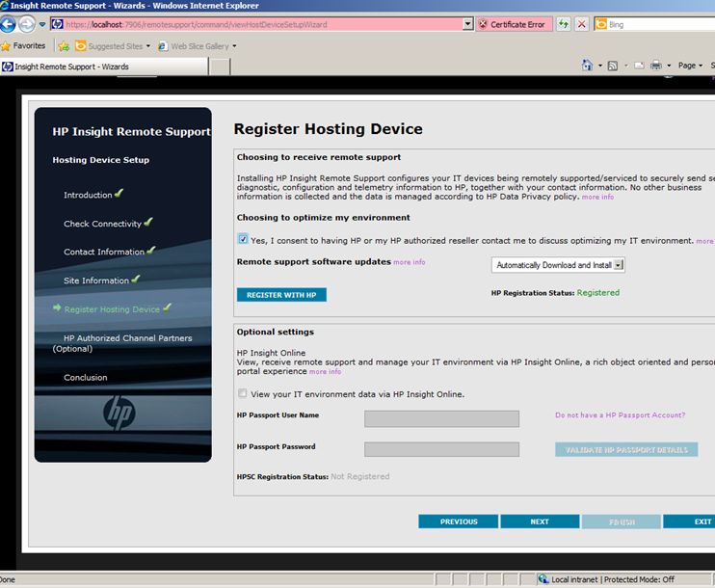Click the greyed-out FINISH button

[622, 521]
